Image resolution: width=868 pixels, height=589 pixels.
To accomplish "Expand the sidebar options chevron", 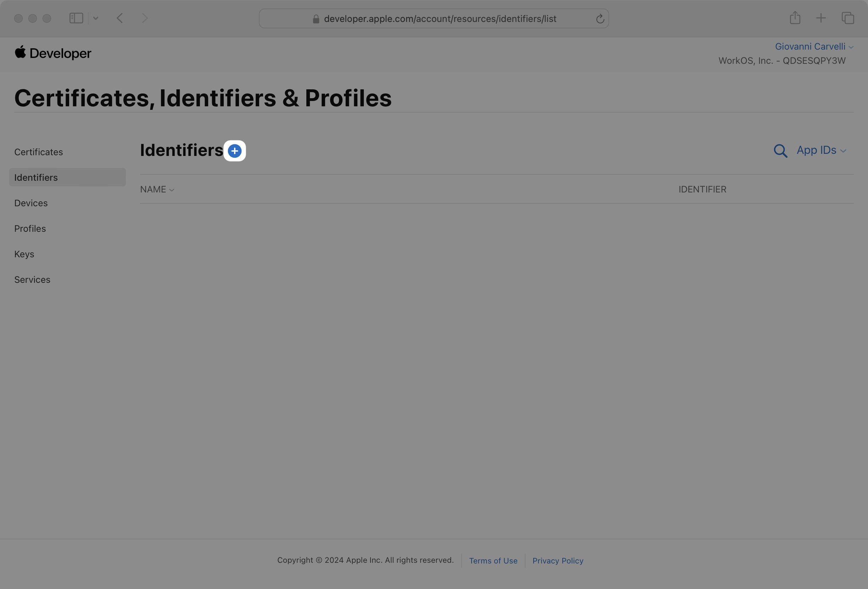I will click(96, 18).
